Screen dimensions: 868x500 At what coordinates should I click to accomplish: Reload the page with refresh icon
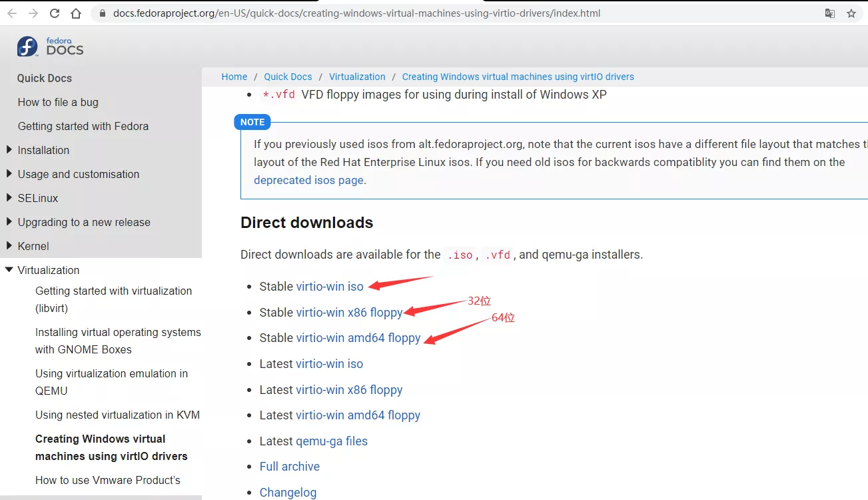[x=55, y=13]
